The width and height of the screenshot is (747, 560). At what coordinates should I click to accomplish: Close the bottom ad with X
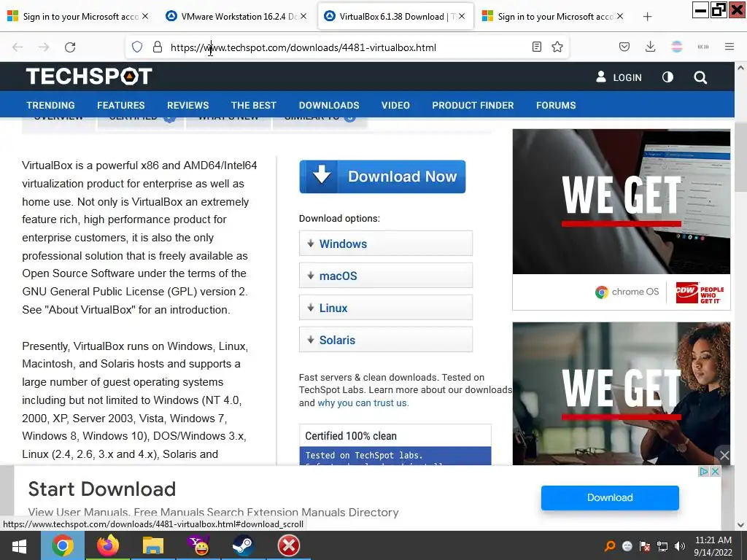pos(715,472)
